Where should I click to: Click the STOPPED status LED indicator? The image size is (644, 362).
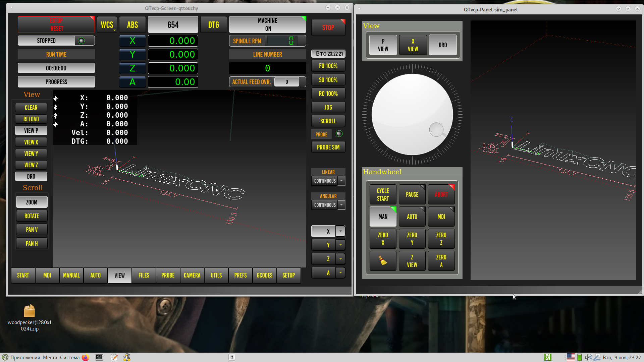tap(81, 41)
